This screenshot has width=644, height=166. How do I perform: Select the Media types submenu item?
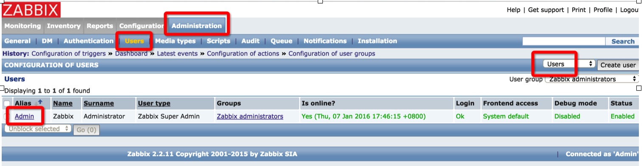click(175, 41)
